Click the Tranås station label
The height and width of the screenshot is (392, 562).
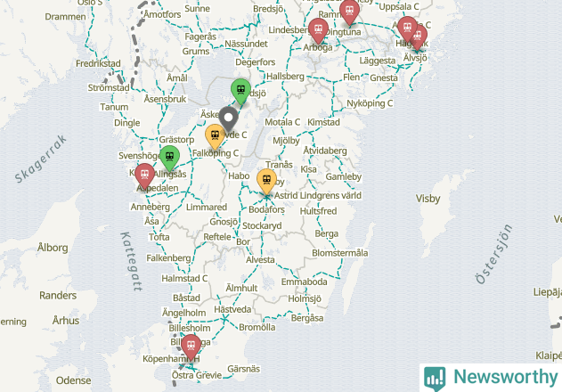point(279,165)
